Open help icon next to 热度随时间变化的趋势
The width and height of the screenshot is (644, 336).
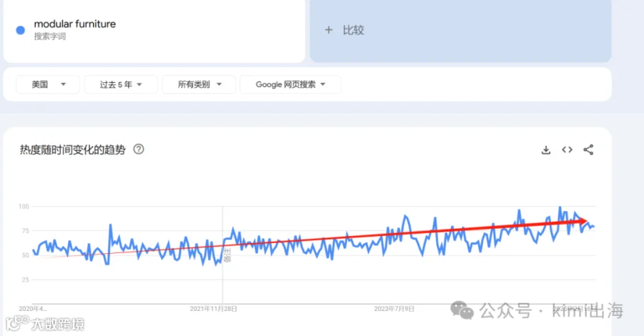[139, 149]
